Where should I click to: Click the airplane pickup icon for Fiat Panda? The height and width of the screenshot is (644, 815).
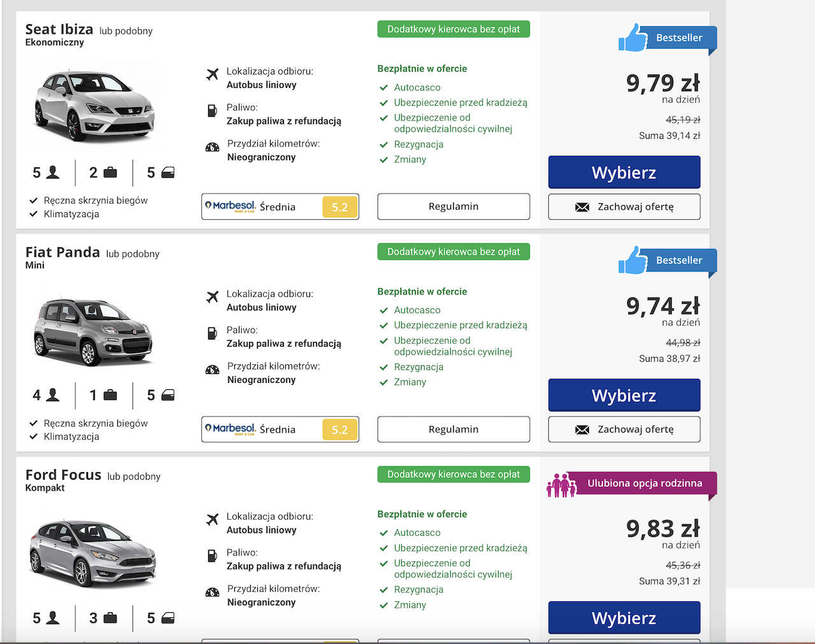pyautogui.click(x=213, y=297)
